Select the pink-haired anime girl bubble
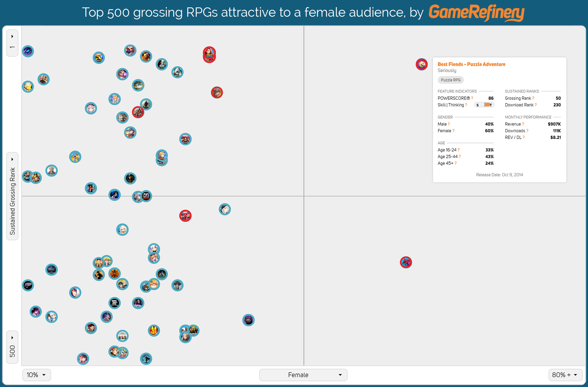This screenshot has height=387, width=588. point(91,108)
